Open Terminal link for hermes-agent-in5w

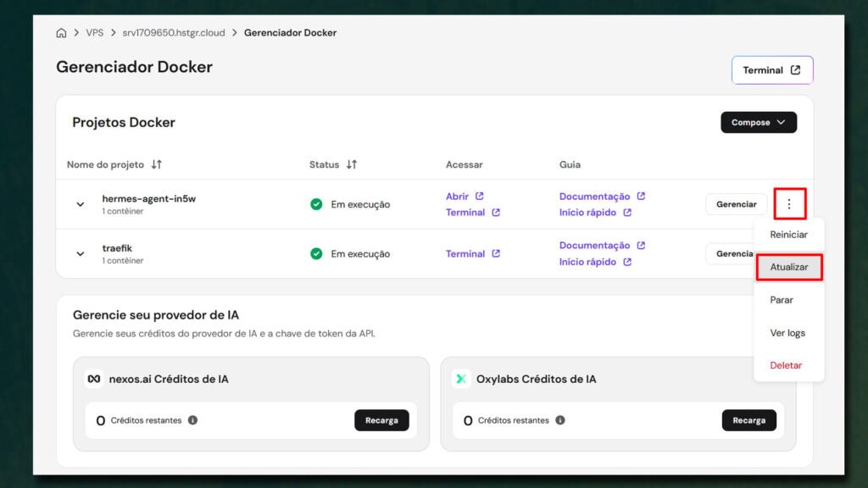point(465,213)
